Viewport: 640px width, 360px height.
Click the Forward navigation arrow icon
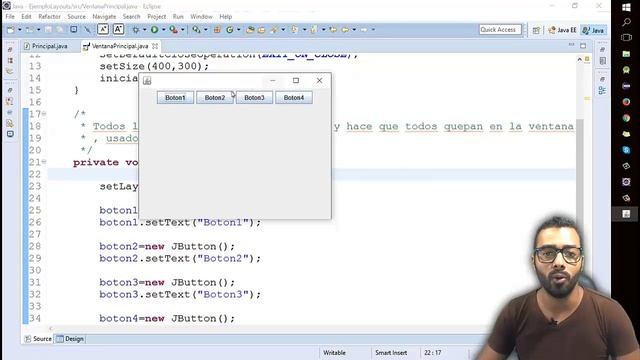[x=364, y=29]
